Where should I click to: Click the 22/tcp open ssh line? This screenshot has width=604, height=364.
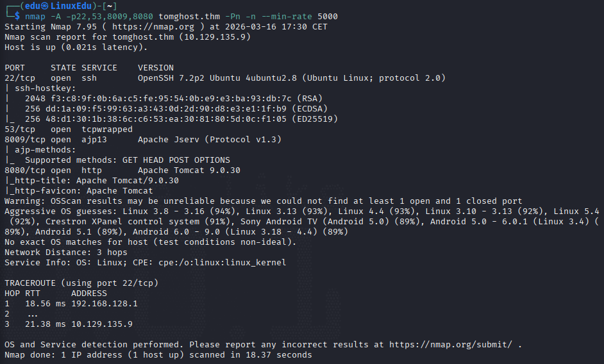(225, 78)
